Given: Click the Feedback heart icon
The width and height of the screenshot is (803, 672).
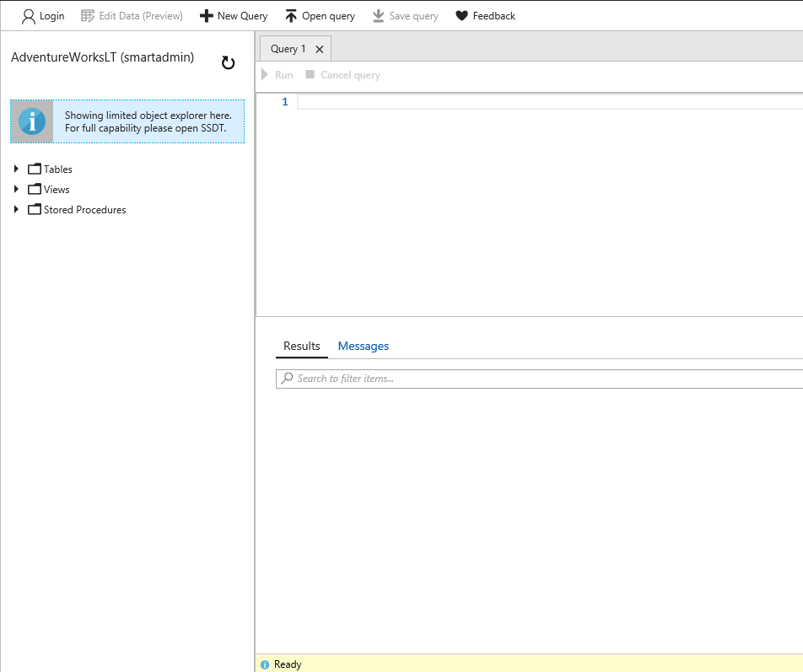Looking at the screenshot, I should pos(461,16).
